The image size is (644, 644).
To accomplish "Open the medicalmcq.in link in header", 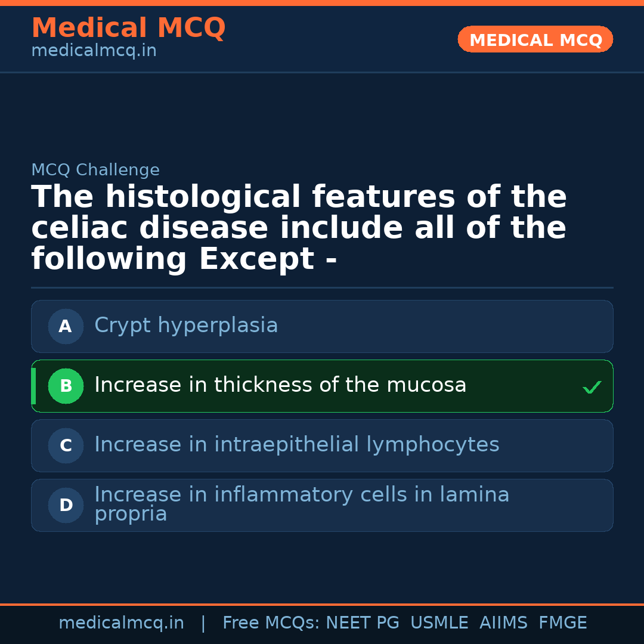I will pyautogui.click(x=94, y=51).
